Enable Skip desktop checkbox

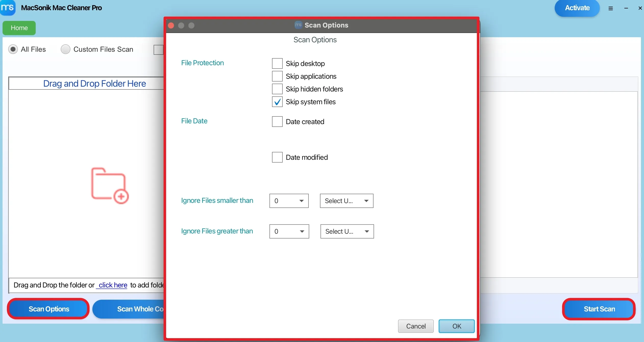pyautogui.click(x=277, y=63)
